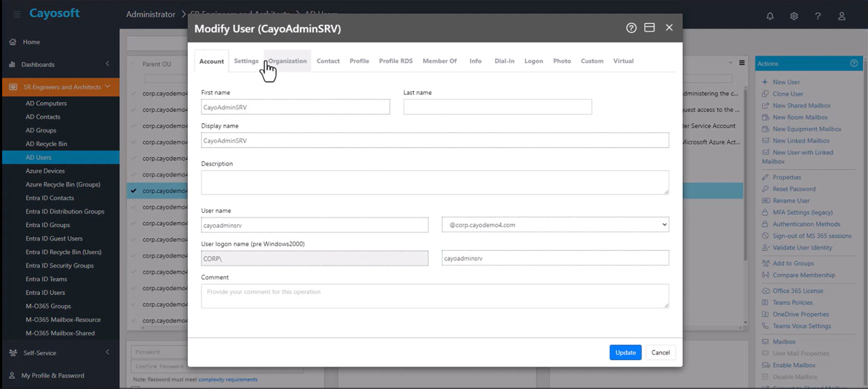
Task: Click the Reset Password key icon
Action: click(x=766, y=188)
